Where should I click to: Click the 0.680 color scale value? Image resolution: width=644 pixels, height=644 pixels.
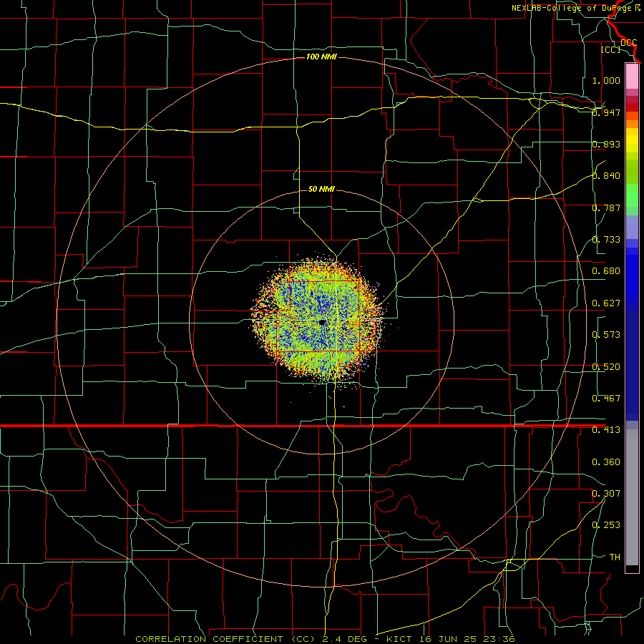(x=606, y=271)
